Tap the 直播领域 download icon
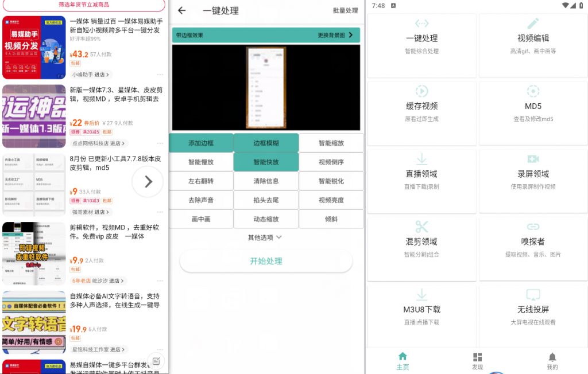This screenshot has height=374, width=588. (422, 159)
